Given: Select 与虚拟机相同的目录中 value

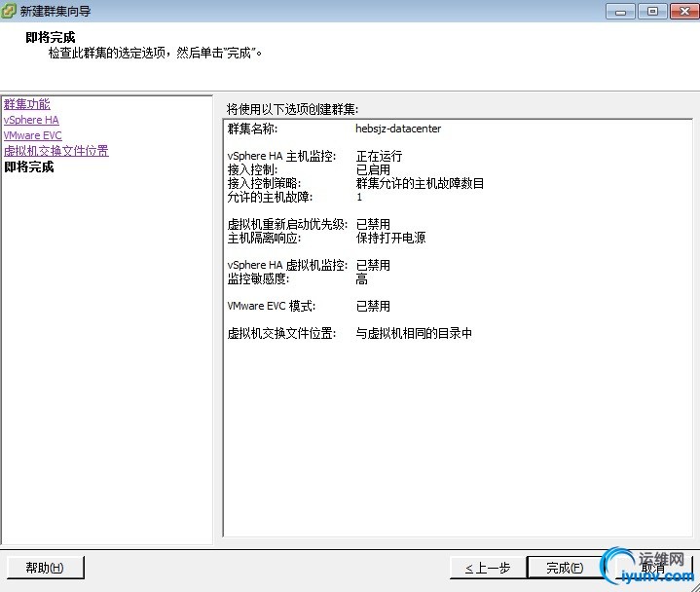Looking at the screenshot, I should point(414,333).
